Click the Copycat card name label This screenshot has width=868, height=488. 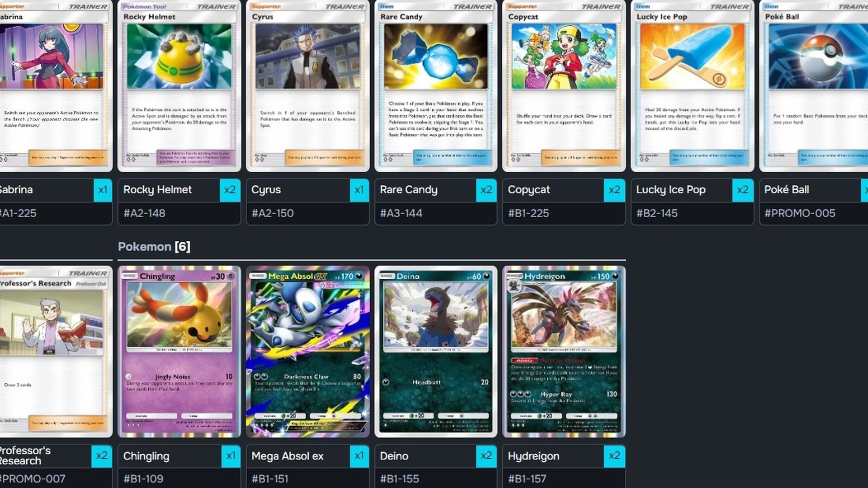(529, 190)
